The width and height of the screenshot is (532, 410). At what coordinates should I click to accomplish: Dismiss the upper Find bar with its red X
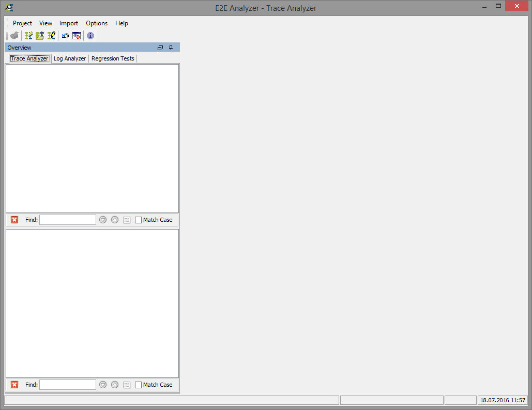coord(14,219)
